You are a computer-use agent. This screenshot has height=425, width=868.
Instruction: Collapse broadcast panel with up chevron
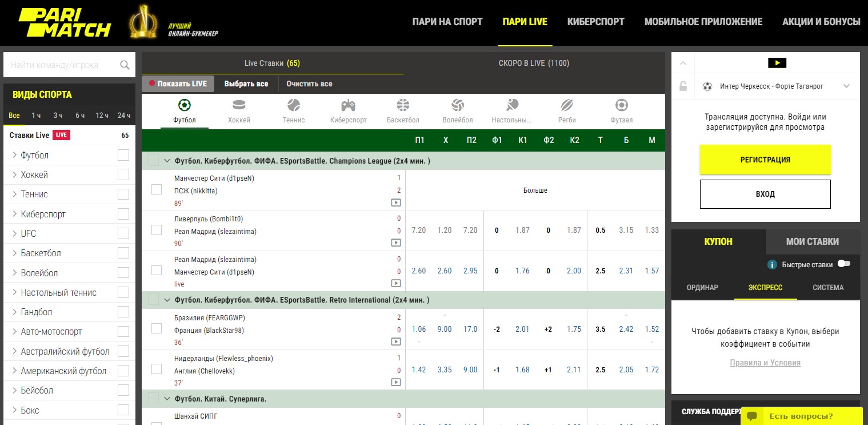[683, 63]
